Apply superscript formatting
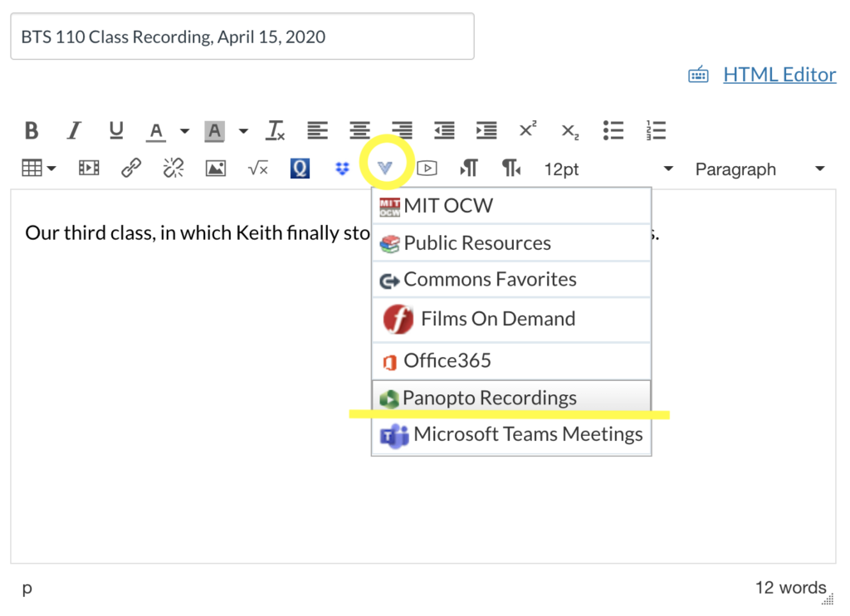The image size is (850, 616). (x=528, y=130)
